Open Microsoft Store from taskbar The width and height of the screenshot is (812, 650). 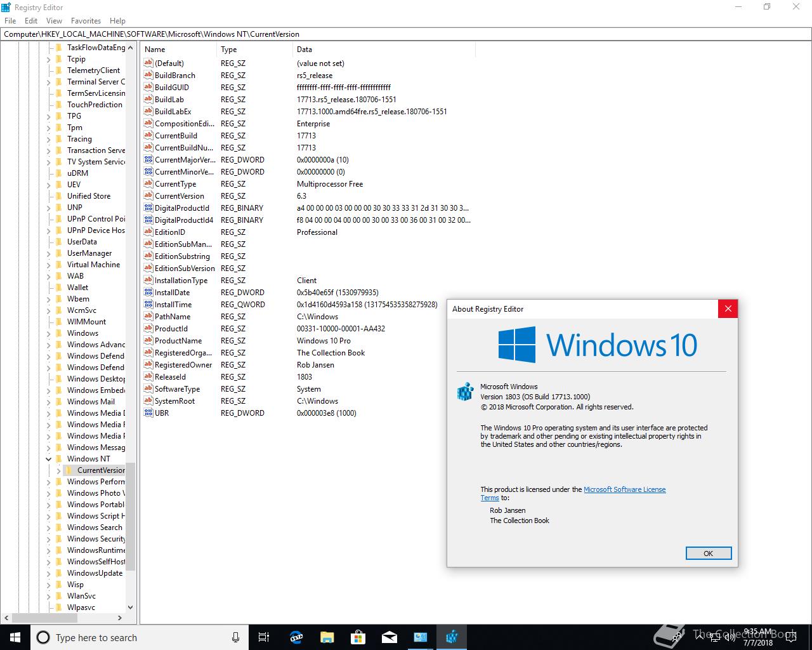coord(358,637)
